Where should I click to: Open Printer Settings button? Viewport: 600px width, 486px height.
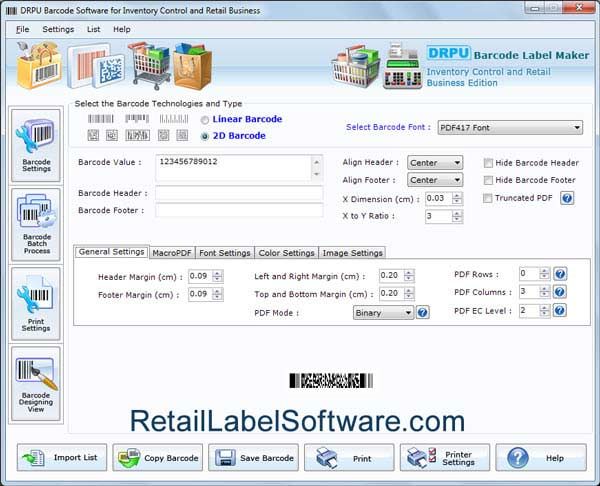tap(445, 458)
